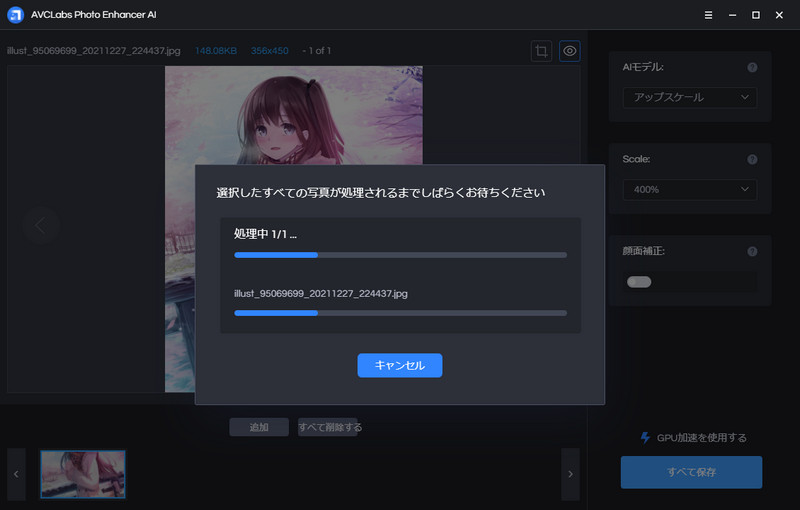Image resolution: width=800 pixels, height=510 pixels.
Task: Click the GPU lightning bolt icon
Action: (x=645, y=438)
